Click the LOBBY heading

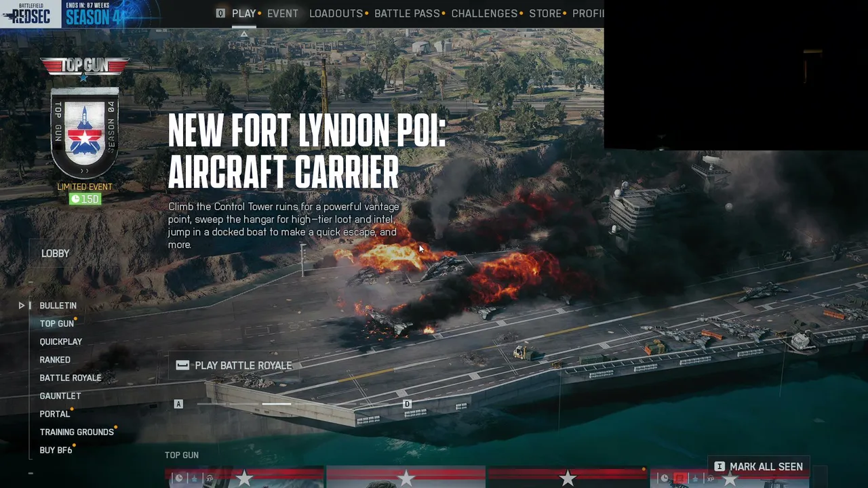click(x=56, y=253)
